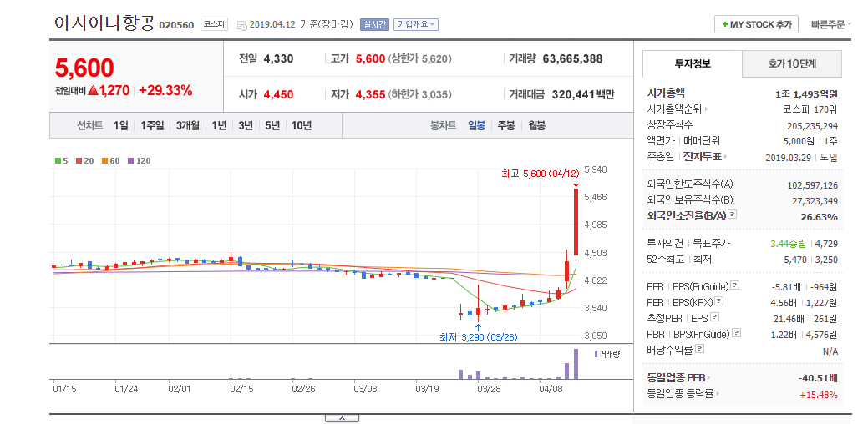Click the 04/12 volume bar in chart

pos(576,364)
